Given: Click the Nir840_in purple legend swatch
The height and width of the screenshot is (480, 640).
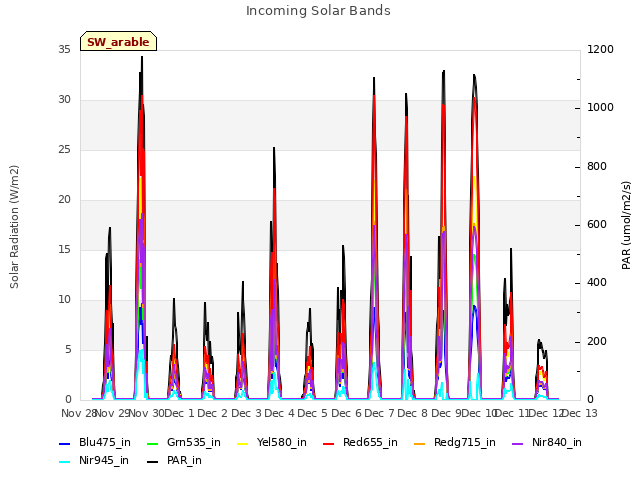Looking at the screenshot, I should (x=518, y=444).
